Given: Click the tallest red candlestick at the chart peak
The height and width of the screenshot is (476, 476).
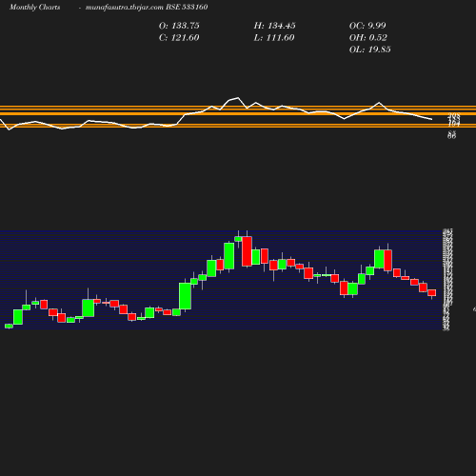Looking at the screenshot, I should coord(247,251).
